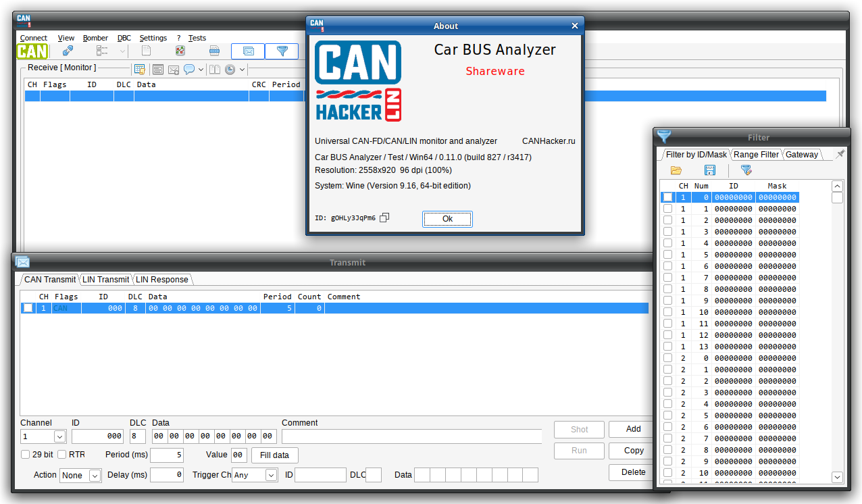862x504 pixels.
Task: Toggle the Transmit window envelope button
Action: coord(248,51)
